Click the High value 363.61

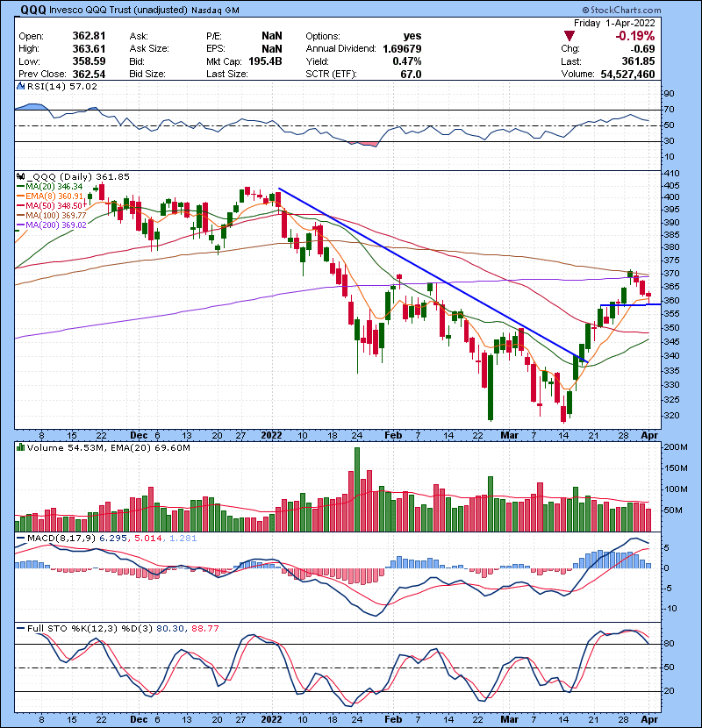(x=89, y=49)
